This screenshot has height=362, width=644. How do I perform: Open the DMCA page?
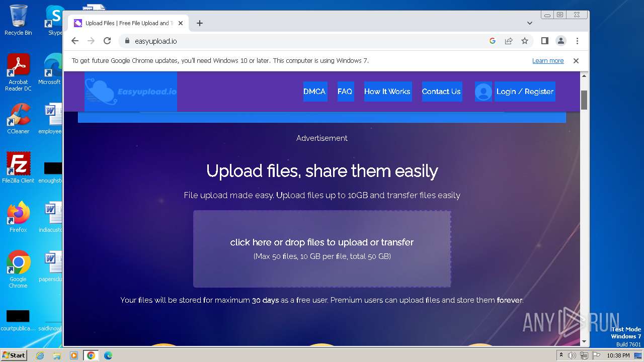(314, 92)
